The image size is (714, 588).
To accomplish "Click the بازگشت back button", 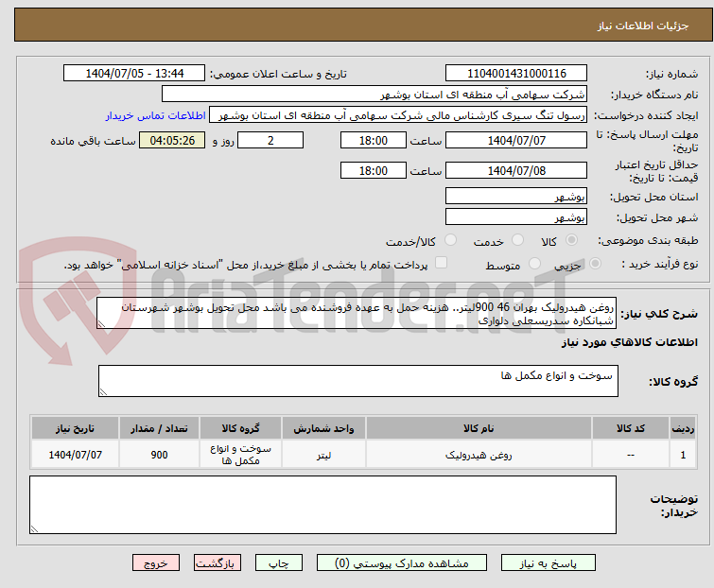I will click(218, 563).
